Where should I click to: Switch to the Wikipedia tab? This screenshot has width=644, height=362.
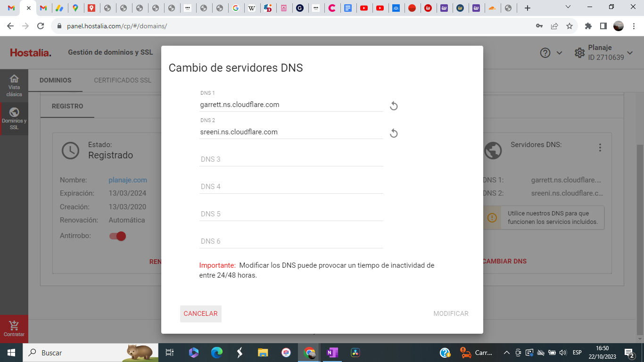252,8
